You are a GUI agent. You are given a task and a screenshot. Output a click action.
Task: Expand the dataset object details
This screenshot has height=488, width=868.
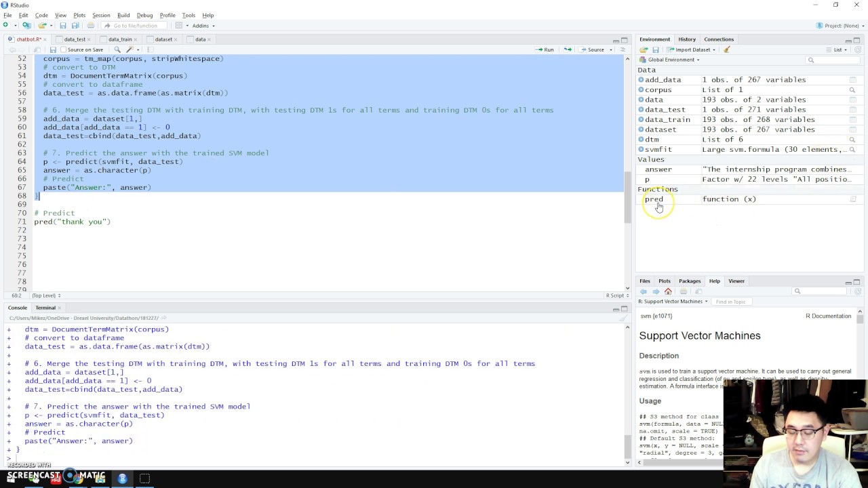[x=641, y=129]
